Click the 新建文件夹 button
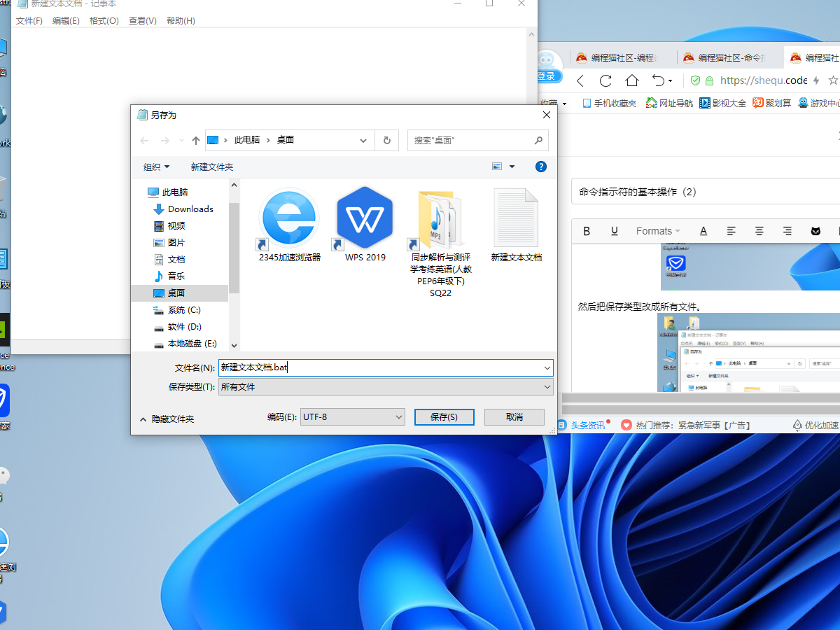The width and height of the screenshot is (840, 630). click(212, 167)
